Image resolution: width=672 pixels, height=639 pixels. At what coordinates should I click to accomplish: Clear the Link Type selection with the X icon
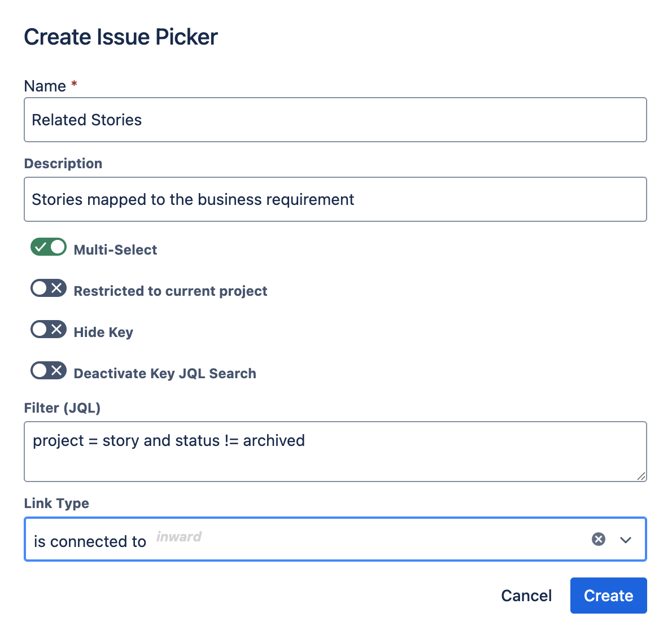pos(599,539)
